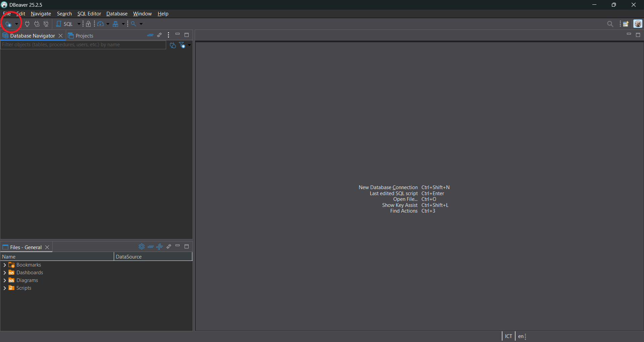Click the New Database Connection plug icon
This screenshot has width=644, height=342.
[8, 24]
